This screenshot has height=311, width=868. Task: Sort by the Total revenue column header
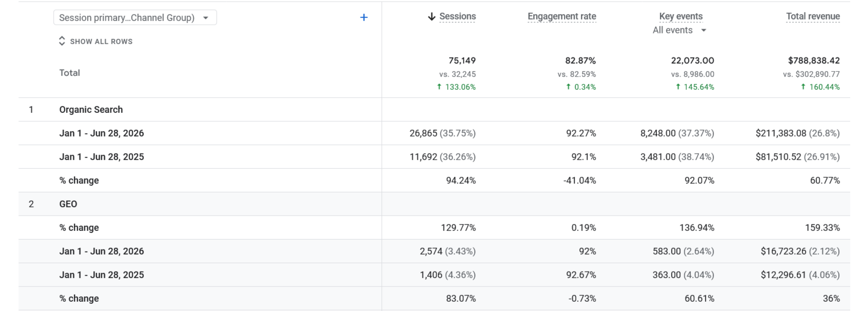pos(813,16)
